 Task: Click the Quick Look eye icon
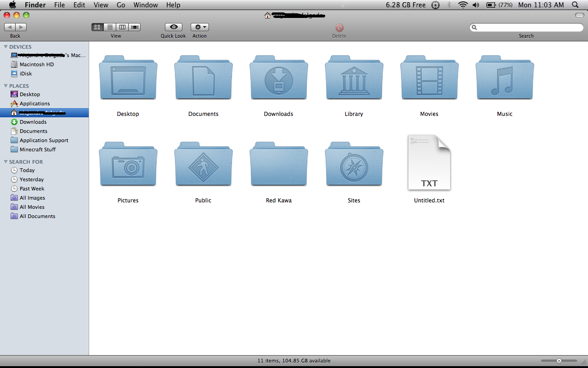pyautogui.click(x=173, y=27)
